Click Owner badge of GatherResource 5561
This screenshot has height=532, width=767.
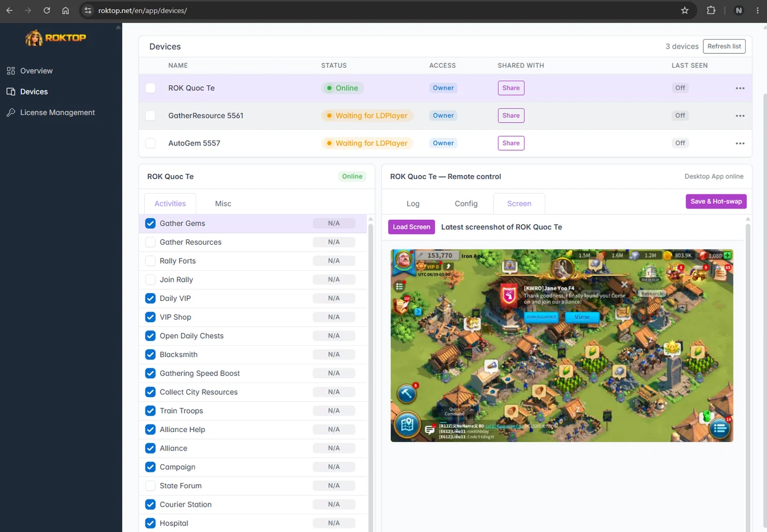click(x=443, y=116)
